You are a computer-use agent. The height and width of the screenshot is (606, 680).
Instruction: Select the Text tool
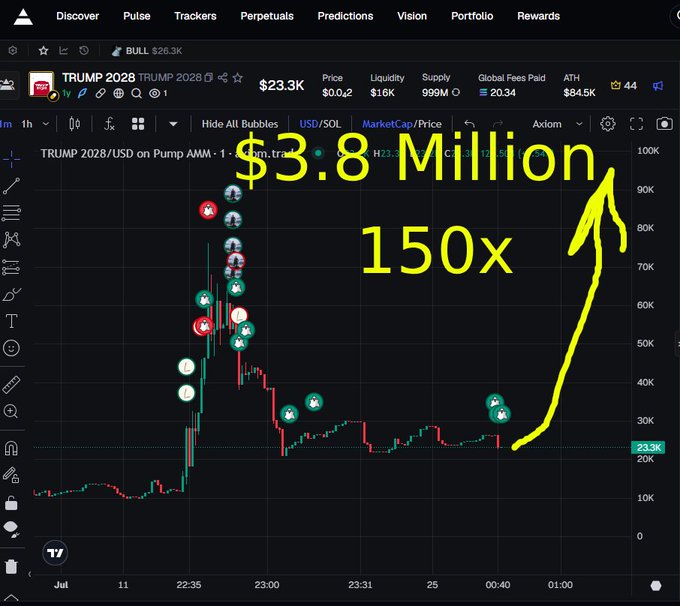tap(11, 321)
